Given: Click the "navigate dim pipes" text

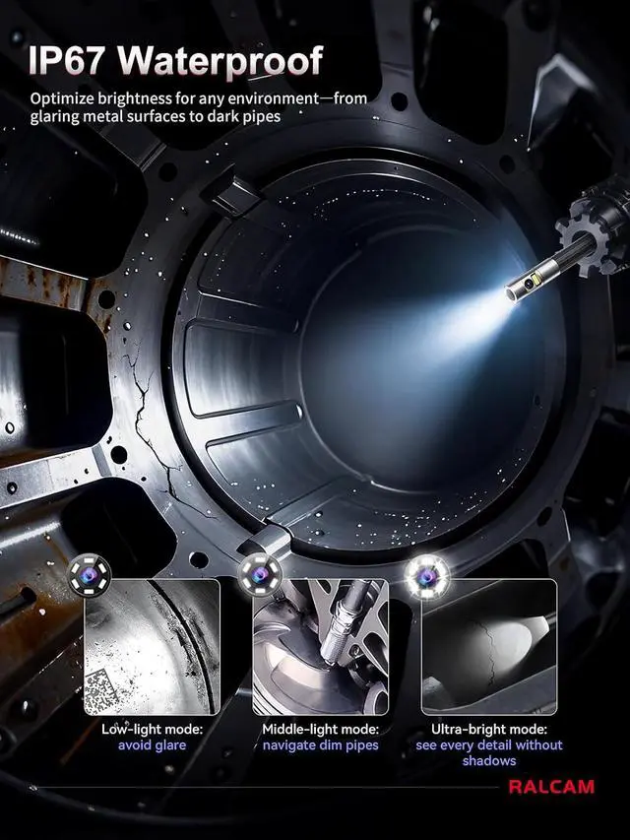Looking at the screenshot, I should pyautogui.click(x=320, y=745).
